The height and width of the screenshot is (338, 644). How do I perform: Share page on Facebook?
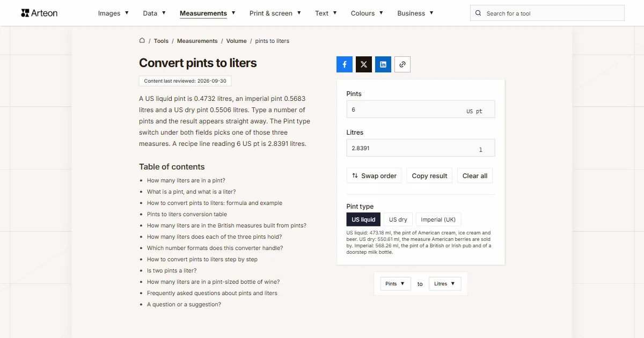(x=345, y=64)
